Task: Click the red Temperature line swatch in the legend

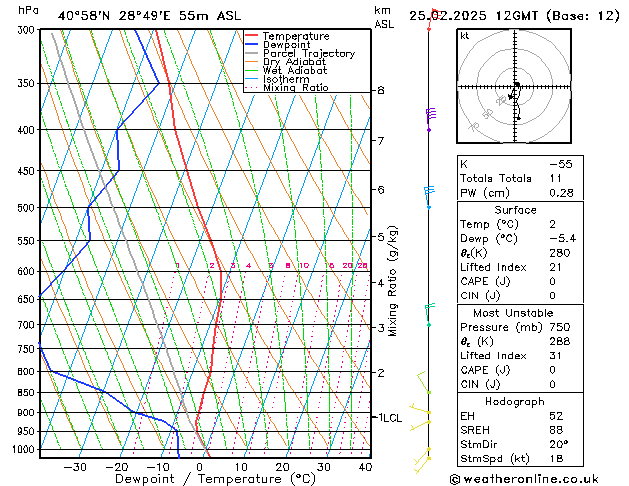Action: [252, 36]
